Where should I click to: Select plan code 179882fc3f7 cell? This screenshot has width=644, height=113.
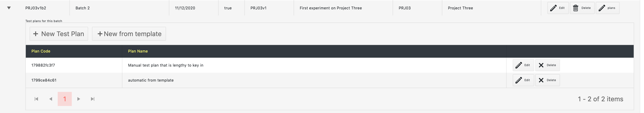tap(43, 65)
